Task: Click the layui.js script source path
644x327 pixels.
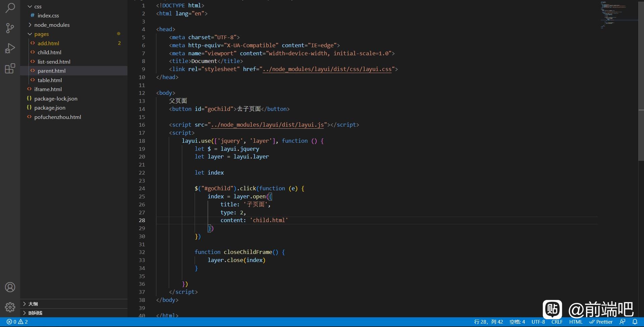Action: click(267, 125)
